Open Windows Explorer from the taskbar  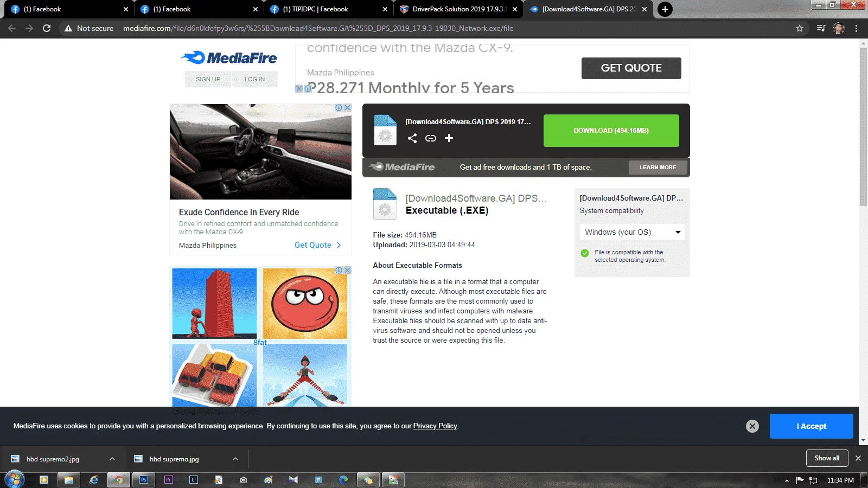69,480
